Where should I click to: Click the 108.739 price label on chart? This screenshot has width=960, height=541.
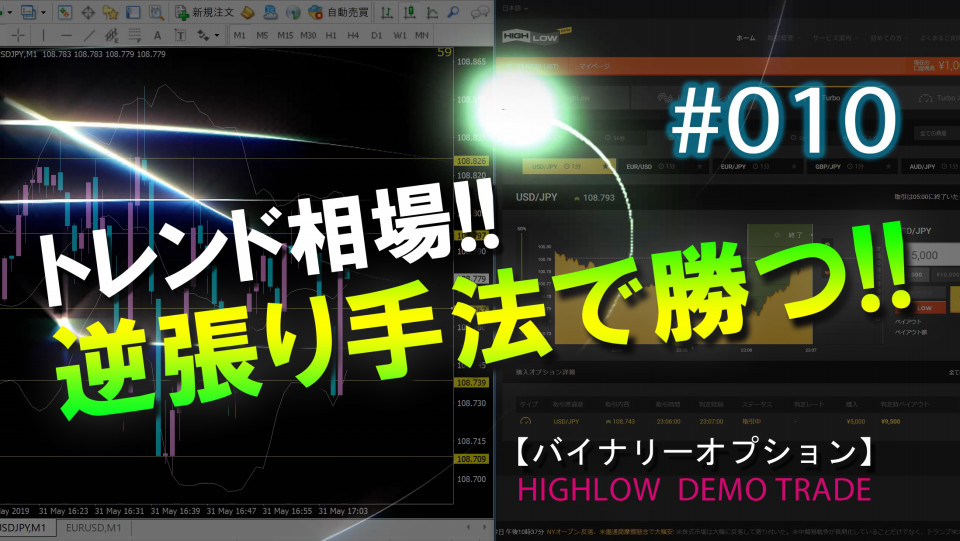[x=471, y=382]
